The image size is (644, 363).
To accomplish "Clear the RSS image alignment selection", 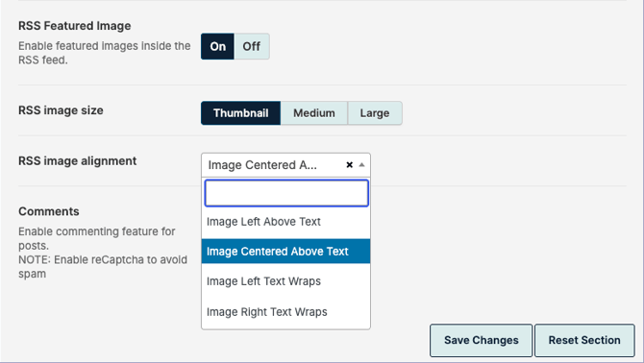I will [350, 165].
